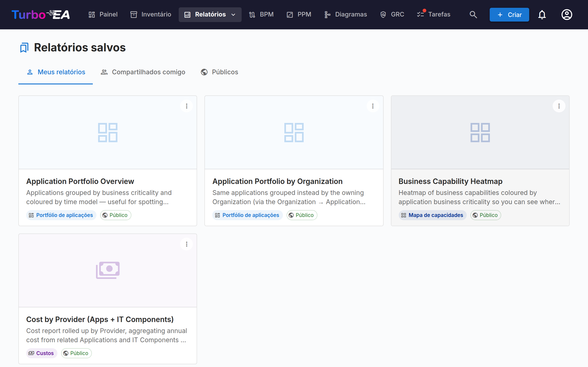Screen dimensions: 588x367
Task: Open the three-dot menu on Application Portfolio by Organization
Action: coord(373,106)
